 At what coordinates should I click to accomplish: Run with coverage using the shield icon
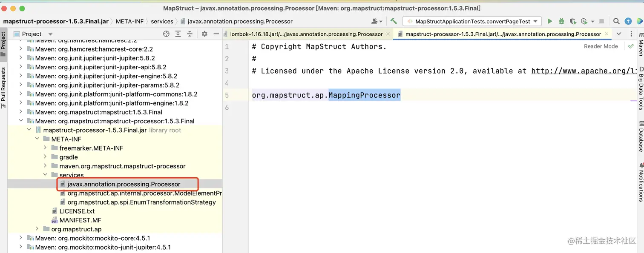point(573,21)
